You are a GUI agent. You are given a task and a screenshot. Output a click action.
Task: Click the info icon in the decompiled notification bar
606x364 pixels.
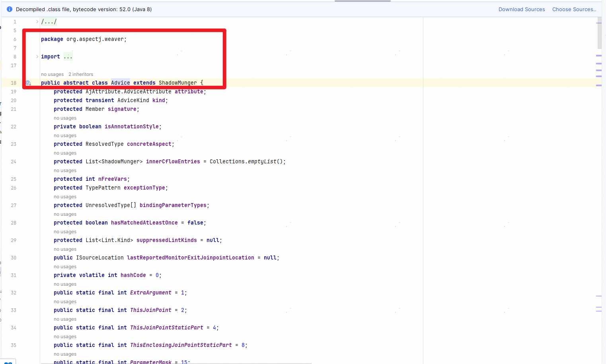(10, 9)
